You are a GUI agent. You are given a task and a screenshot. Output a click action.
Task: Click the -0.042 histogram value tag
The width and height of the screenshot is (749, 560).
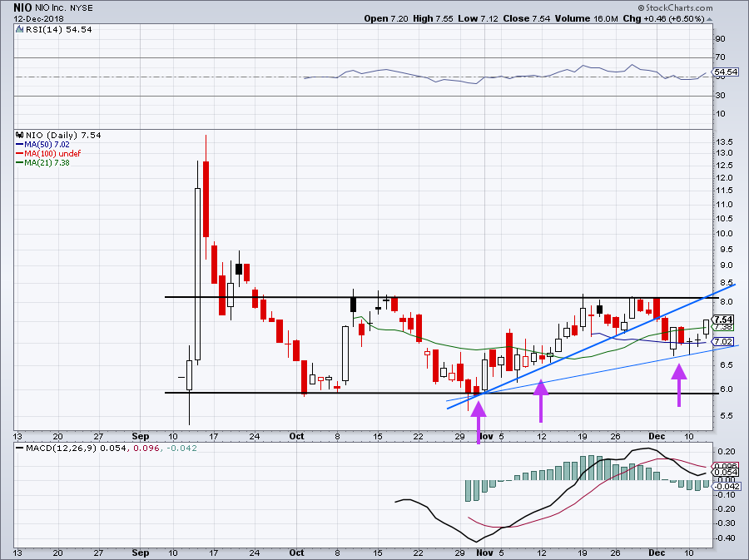click(727, 487)
